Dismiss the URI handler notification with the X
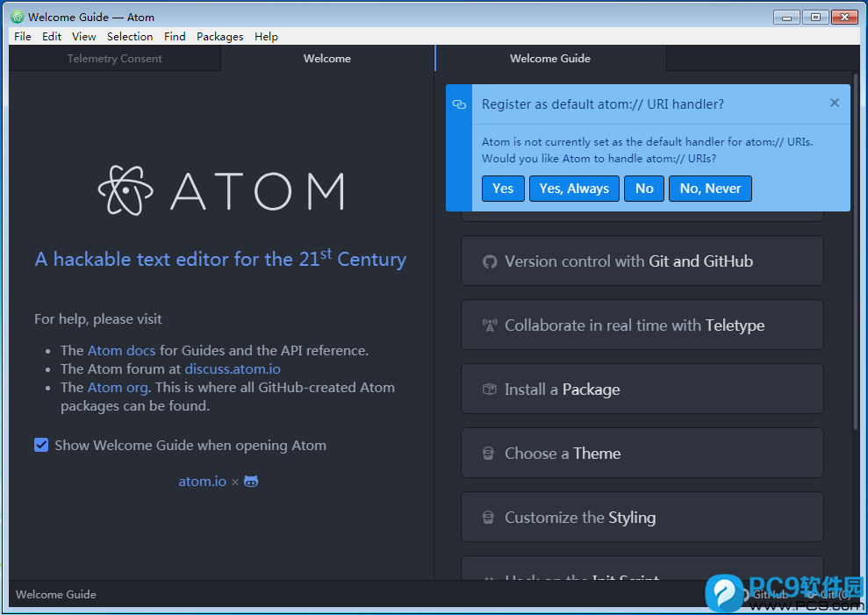 tap(835, 103)
